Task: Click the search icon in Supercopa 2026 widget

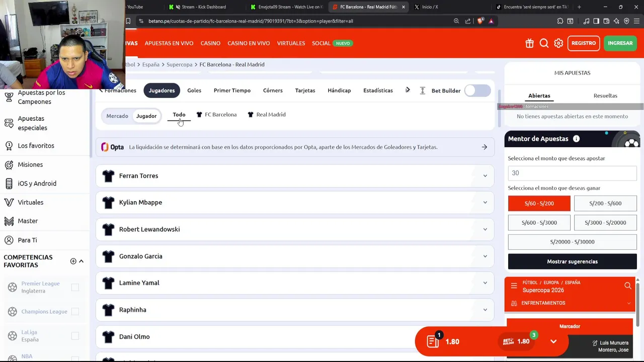Action: point(628,286)
